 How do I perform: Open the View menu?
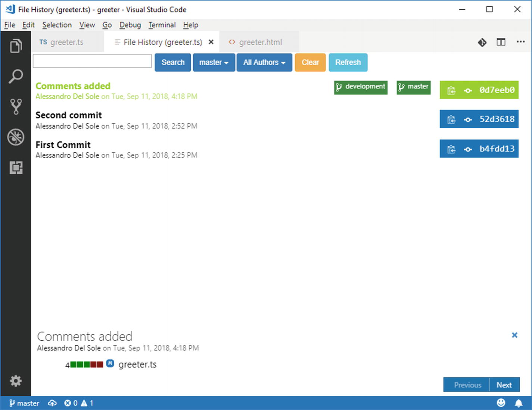tap(87, 25)
